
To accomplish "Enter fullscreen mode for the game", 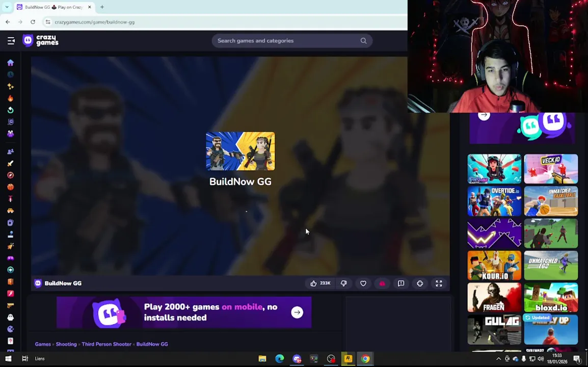I will pos(439,283).
